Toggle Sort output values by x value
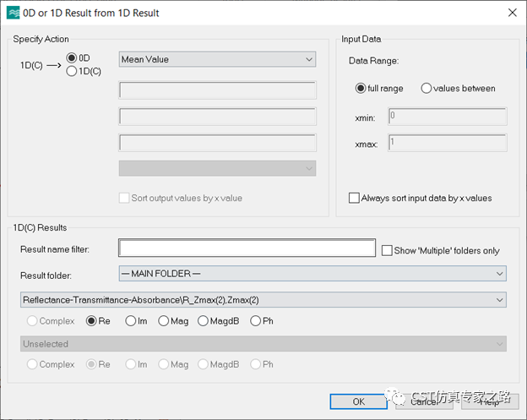The height and width of the screenshot is (420, 527). [x=124, y=198]
